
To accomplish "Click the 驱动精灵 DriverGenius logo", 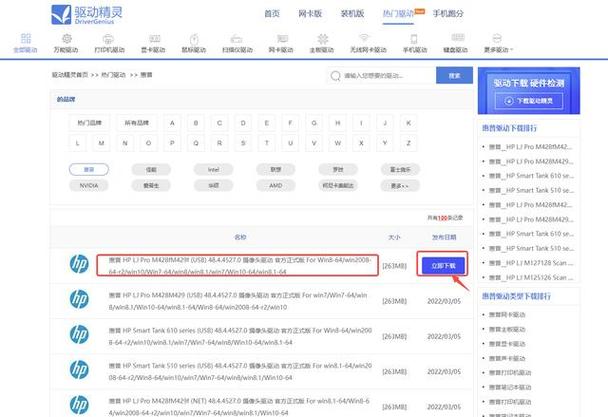I will pos(87,15).
